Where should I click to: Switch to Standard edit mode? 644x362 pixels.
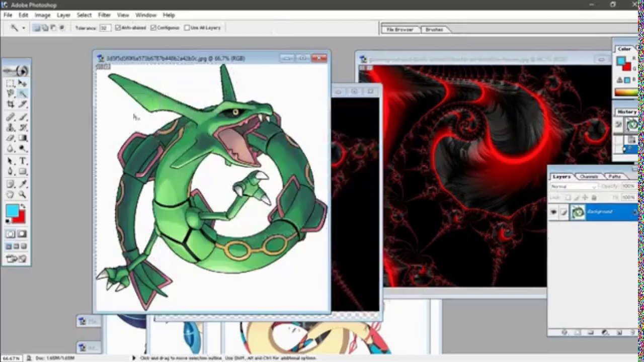point(11,234)
